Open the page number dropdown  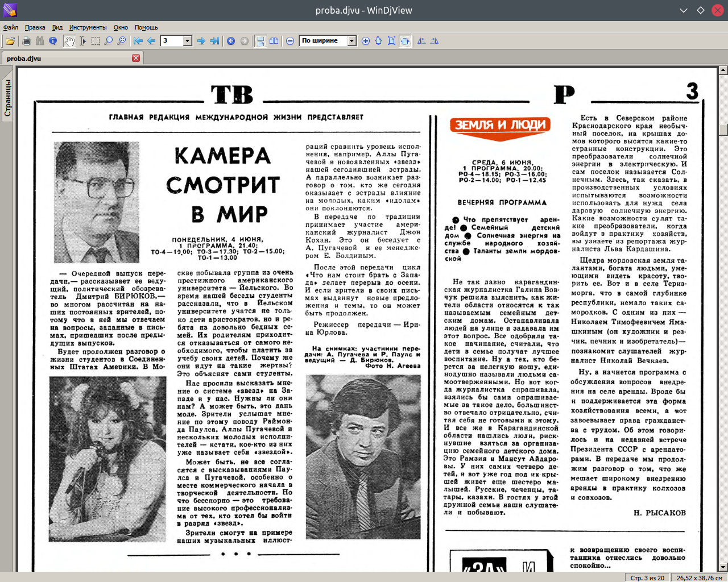188,41
